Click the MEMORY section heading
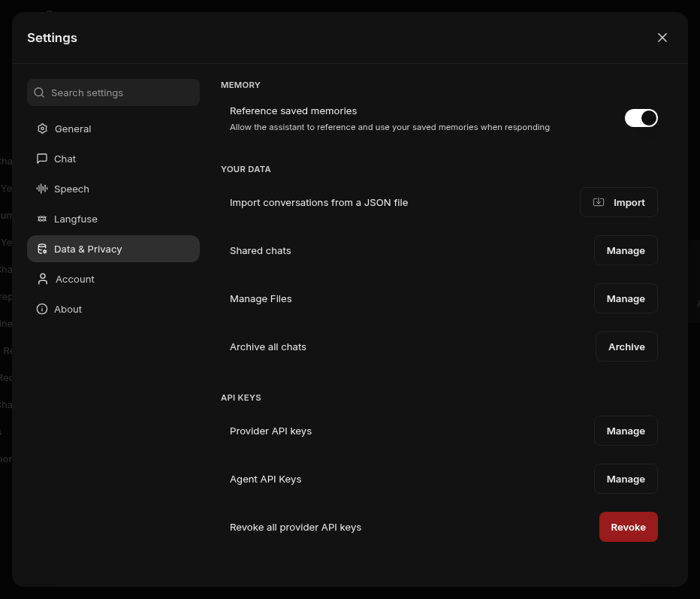Viewport: 700px width, 599px height. click(240, 85)
